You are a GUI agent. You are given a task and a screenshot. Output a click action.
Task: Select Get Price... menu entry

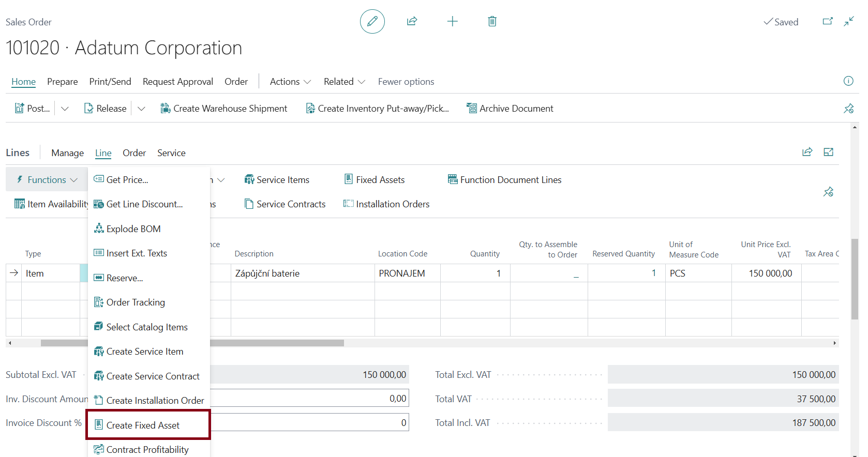coord(149,180)
